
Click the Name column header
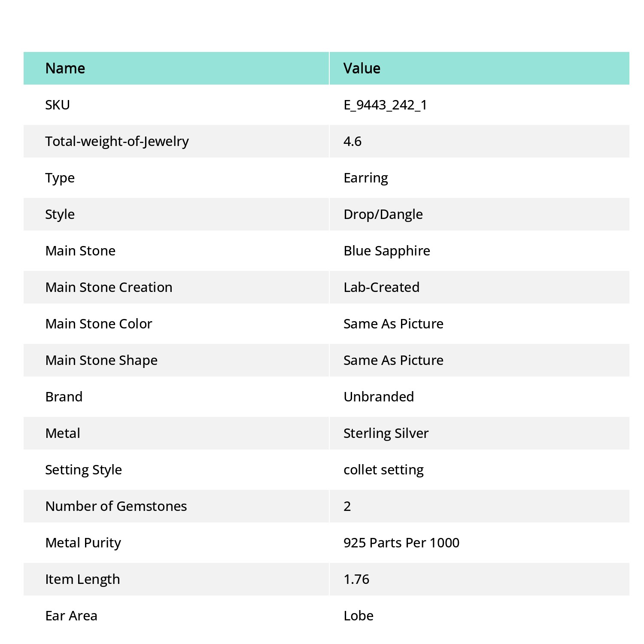(65, 68)
